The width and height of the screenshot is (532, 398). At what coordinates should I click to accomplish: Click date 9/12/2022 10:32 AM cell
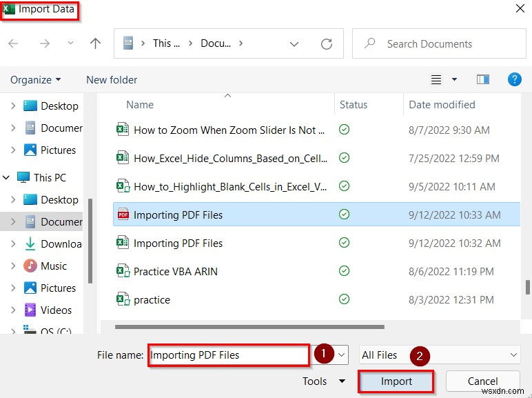(x=454, y=243)
